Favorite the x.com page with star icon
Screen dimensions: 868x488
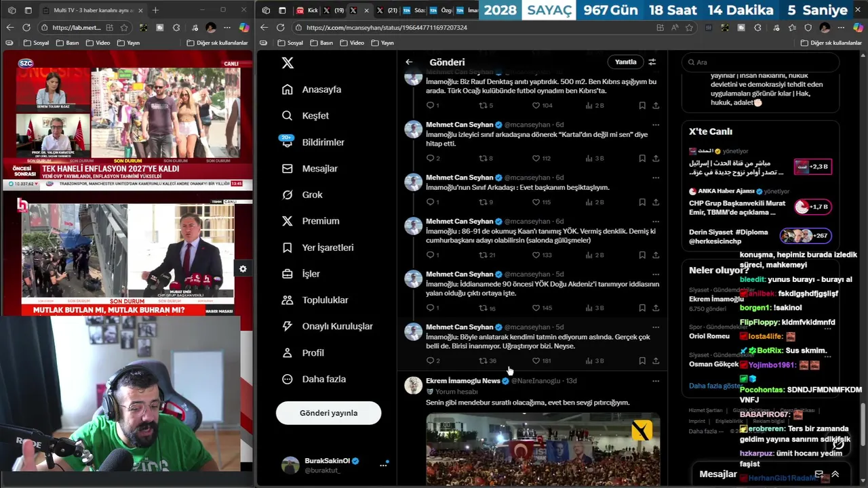(x=689, y=28)
